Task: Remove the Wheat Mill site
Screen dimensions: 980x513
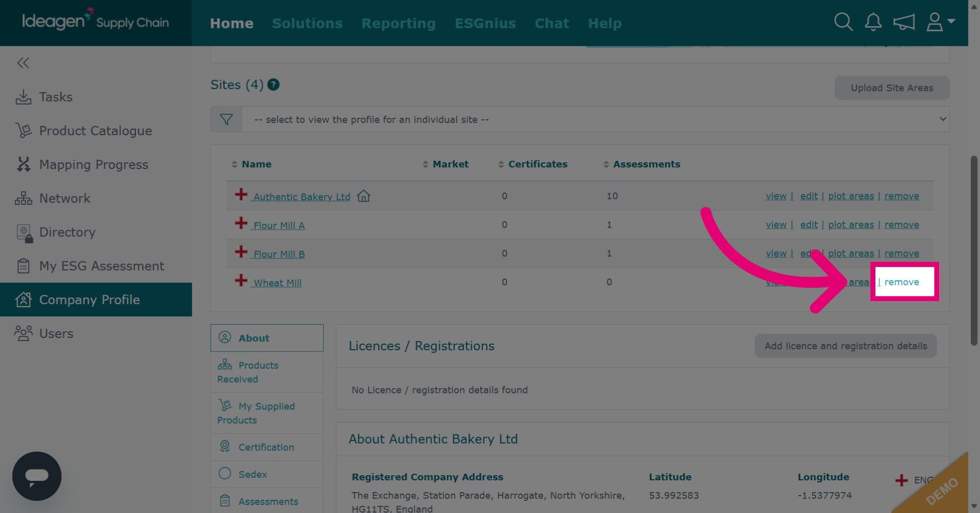Action: pyautogui.click(x=901, y=282)
